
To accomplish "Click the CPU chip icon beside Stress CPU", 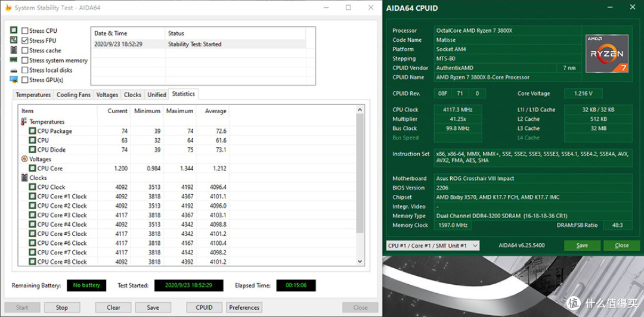I will pyautogui.click(x=14, y=30).
